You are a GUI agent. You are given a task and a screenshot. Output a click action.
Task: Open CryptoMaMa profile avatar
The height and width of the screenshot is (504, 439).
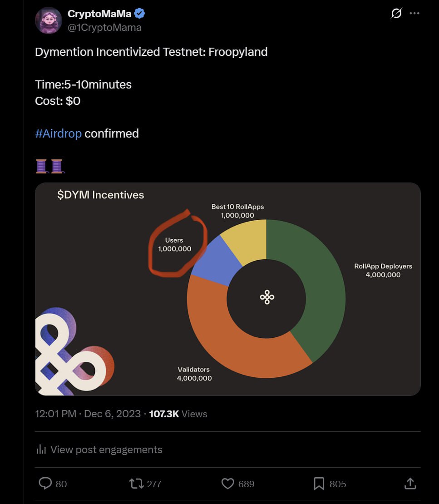click(x=49, y=20)
